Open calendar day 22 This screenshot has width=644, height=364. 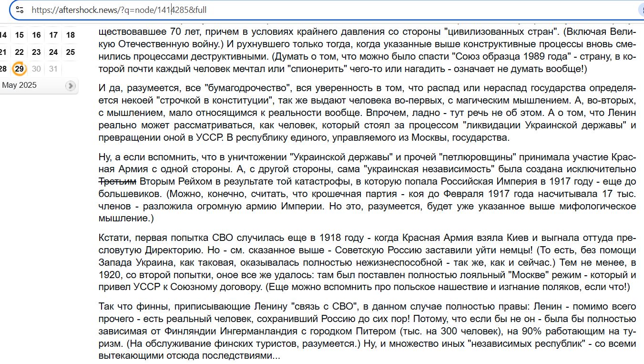19,52
